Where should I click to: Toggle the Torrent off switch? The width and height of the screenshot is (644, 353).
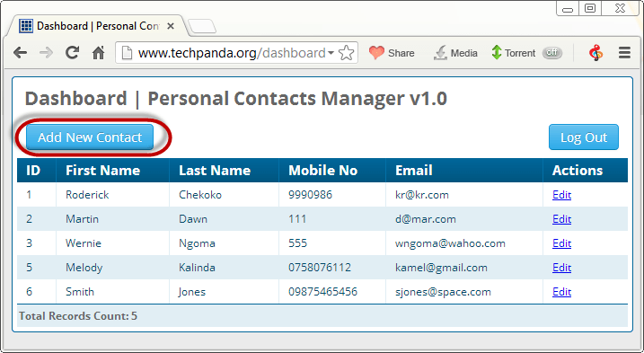coord(552,53)
